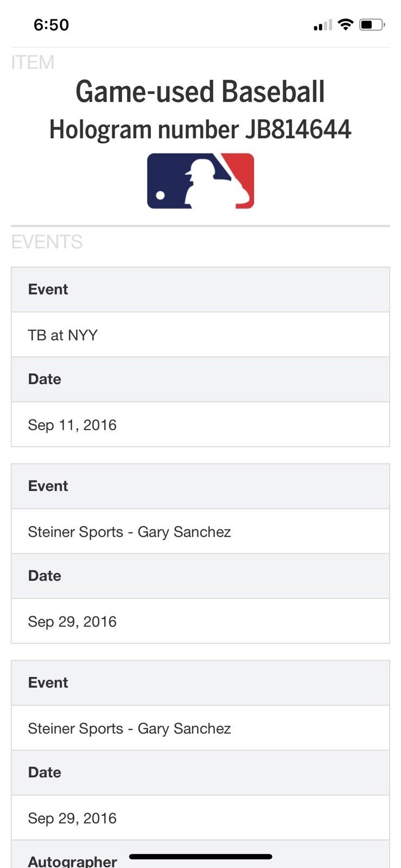Tap the last Sep 29, 2016 date
Screen dimensions: 401x868
tap(72, 818)
